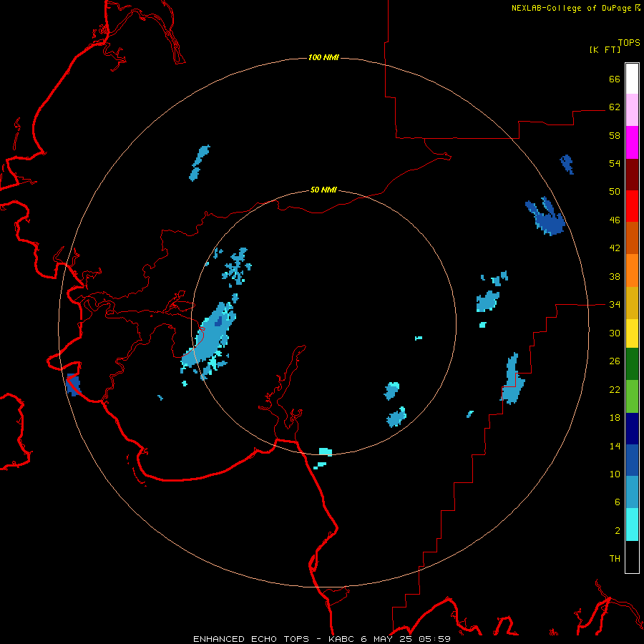644x644 pixels.
Task: Click the dark red legend swatch near 50
Action: click(632, 175)
